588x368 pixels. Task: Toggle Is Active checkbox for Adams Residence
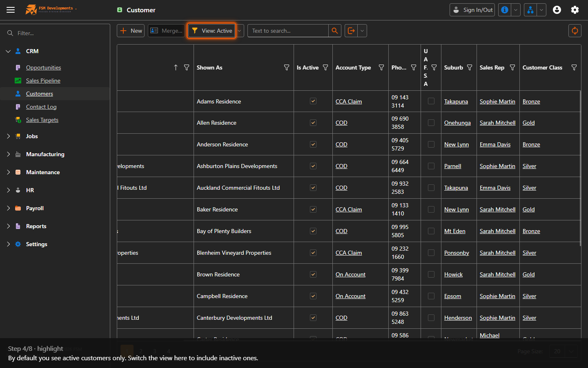[313, 101]
